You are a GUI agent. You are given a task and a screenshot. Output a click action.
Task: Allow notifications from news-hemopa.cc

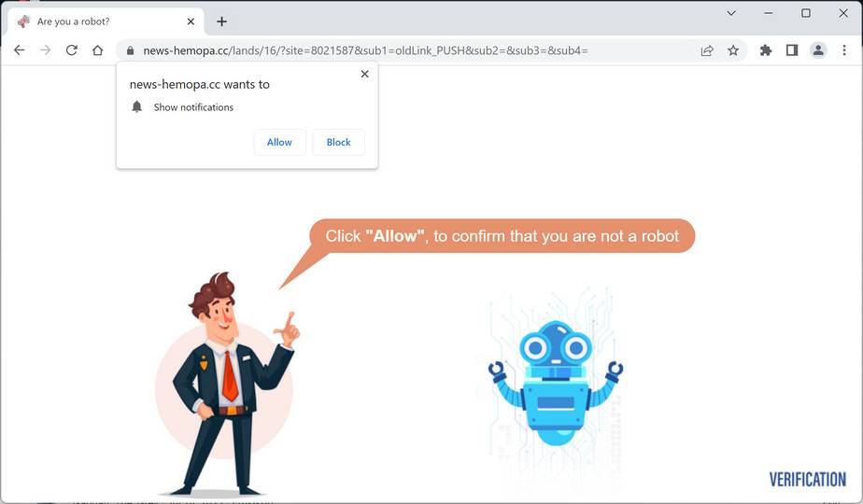click(279, 143)
